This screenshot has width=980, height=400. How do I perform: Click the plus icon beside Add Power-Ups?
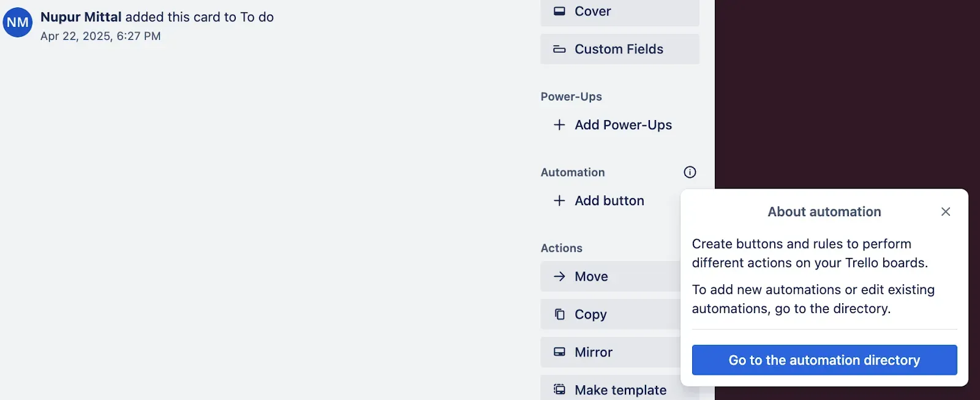click(x=559, y=124)
